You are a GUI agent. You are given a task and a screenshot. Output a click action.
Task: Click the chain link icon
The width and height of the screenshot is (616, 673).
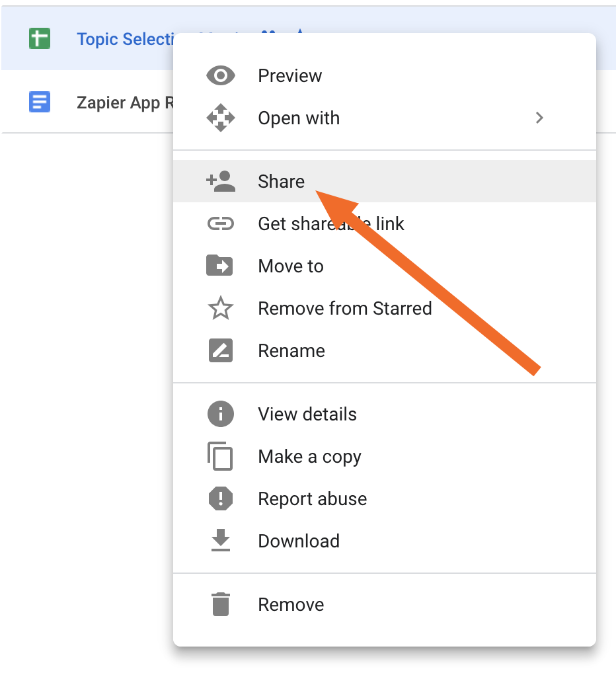[x=220, y=224]
